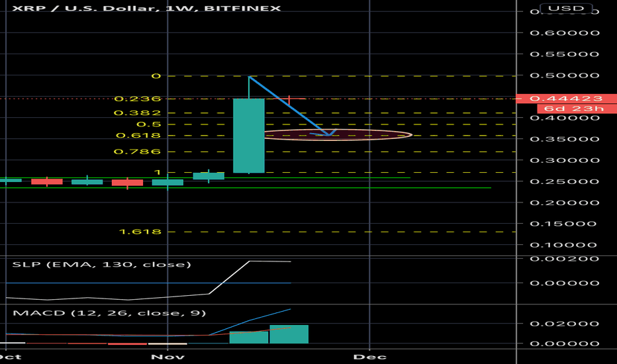Viewport: 617px width, 364px height.
Task: Click the MACD (12, 26, close, 9) legend
Action: point(109,313)
